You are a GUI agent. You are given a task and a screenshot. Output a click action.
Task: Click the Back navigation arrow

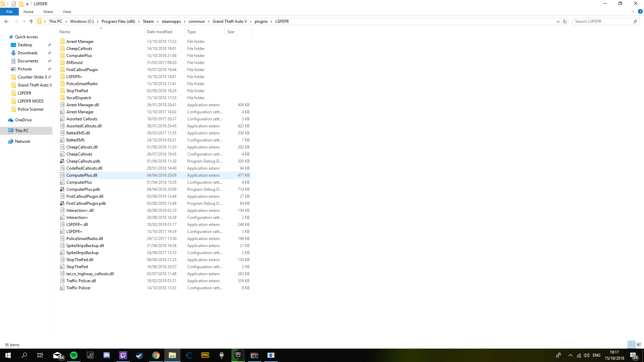pos(6,21)
